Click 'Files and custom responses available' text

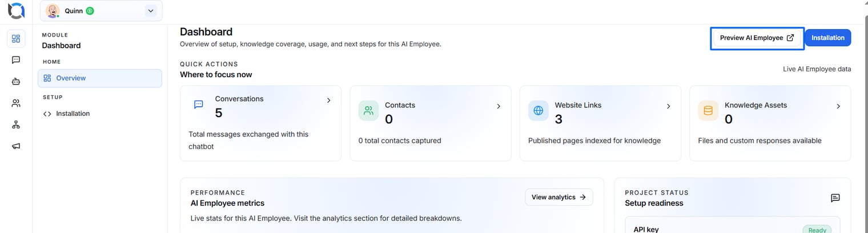760,140
